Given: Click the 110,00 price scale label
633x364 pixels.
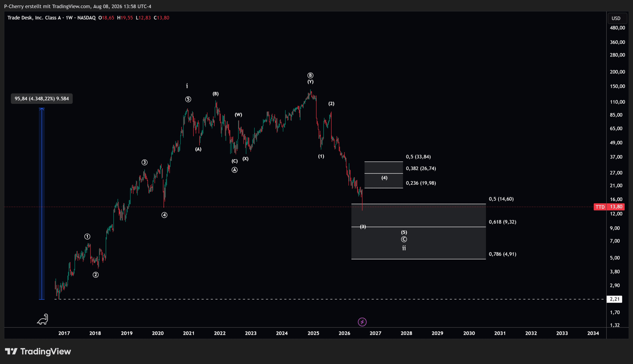Looking at the screenshot, I should 617,102.
